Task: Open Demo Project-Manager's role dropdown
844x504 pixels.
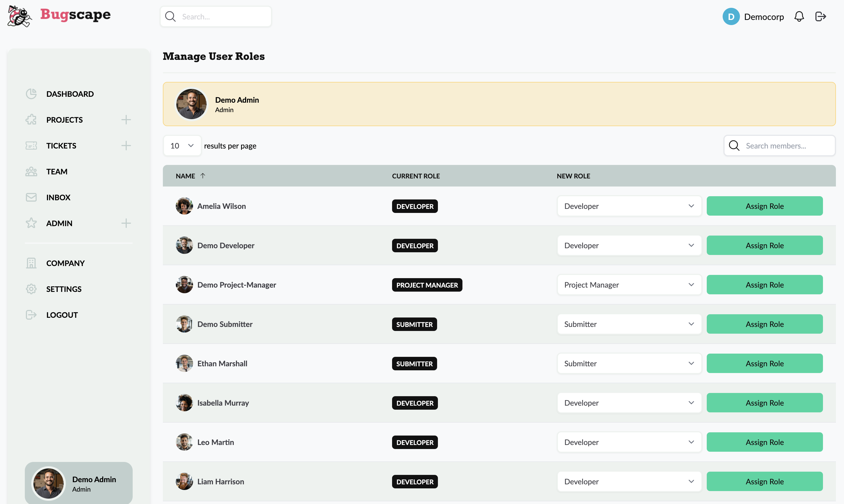Action: [629, 285]
